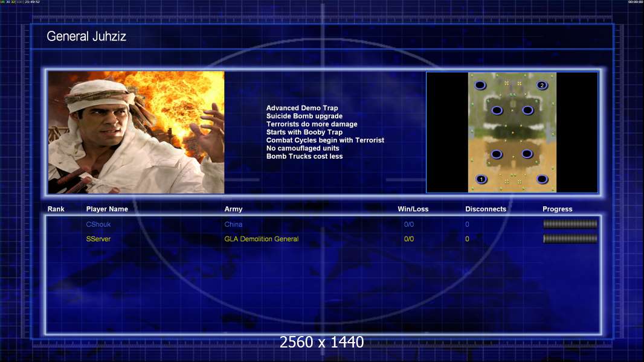Click the 'Rank' column header

(56, 209)
